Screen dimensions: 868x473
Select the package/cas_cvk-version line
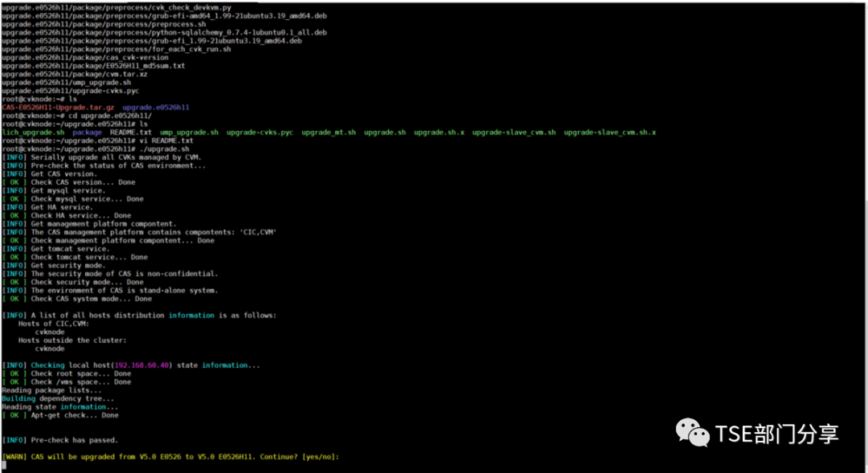click(84, 58)
